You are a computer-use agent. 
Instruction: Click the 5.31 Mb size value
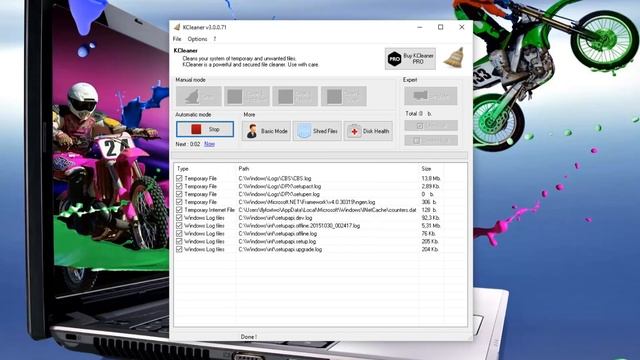[431, 226]
